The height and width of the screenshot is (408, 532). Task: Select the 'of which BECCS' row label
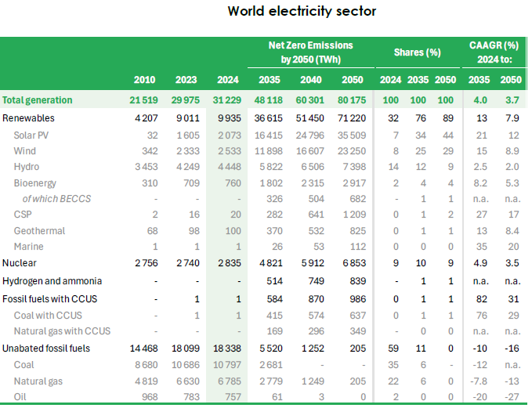coord(56,199)
